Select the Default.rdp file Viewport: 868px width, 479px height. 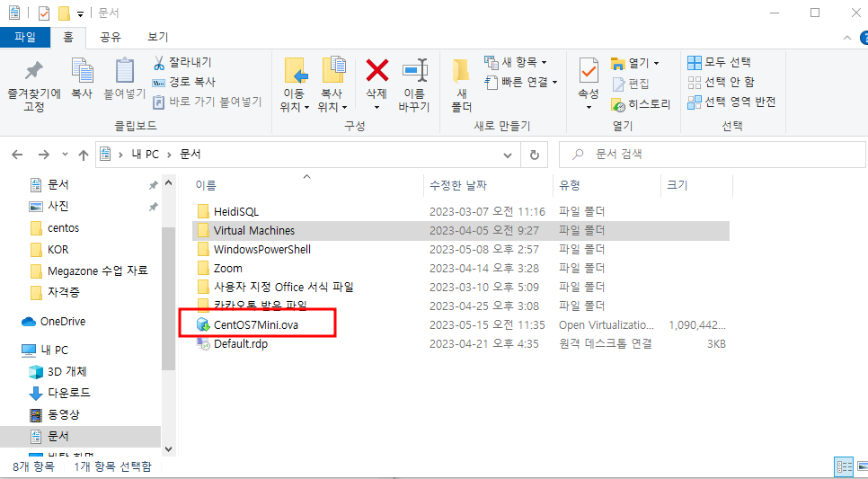pos(241,344)
